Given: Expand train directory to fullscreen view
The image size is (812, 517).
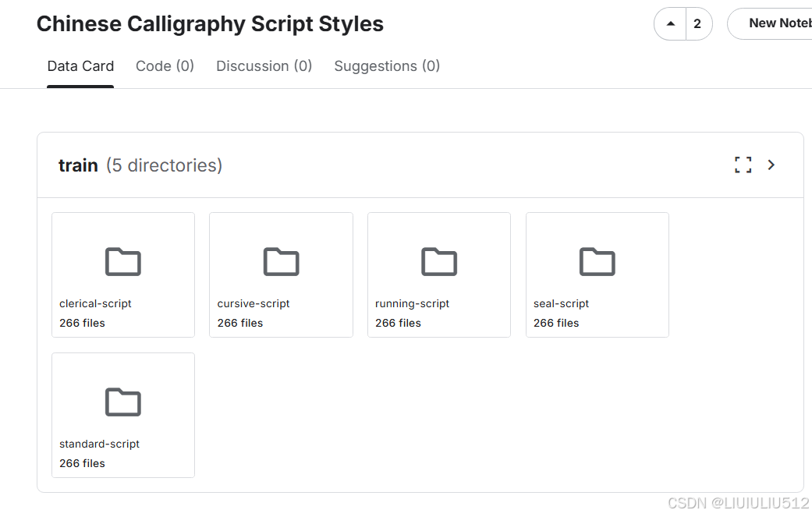Looking at the screenshot, I should coord(743,165).
